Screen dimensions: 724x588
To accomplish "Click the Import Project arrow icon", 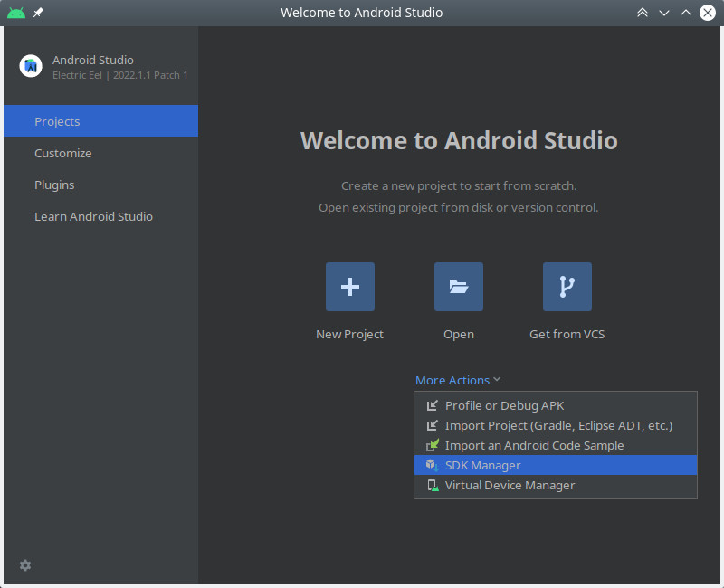I will 433,425.
